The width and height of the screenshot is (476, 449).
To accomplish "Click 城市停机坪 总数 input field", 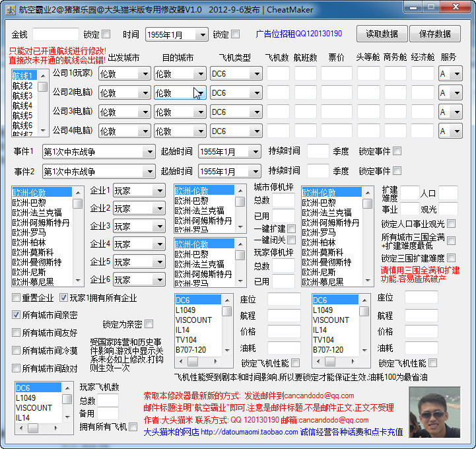I will 283,200.
